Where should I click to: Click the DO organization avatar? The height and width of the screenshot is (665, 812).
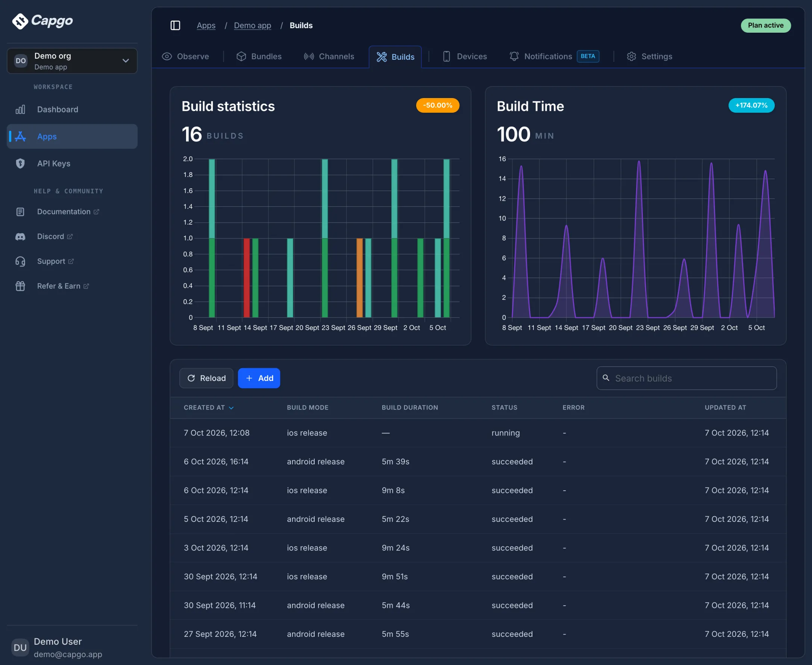click(x=21, y=61)
